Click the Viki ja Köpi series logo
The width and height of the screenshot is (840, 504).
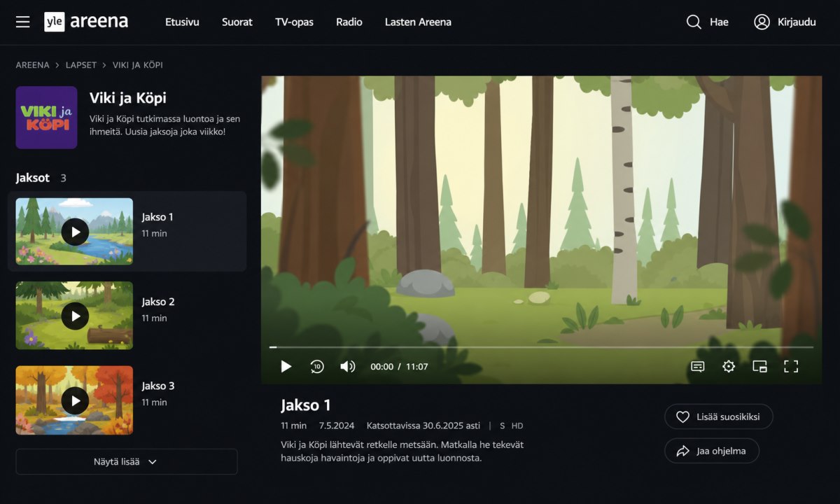46,118
